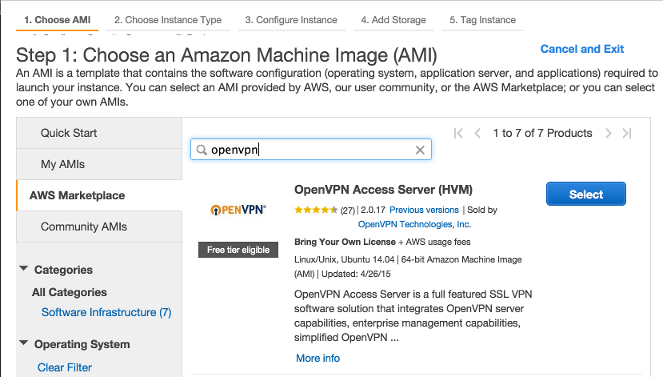Viewport: 663px width, 377px height.
Task: Click the Free tier eligible badge
Action: click(x=238, y=250)
